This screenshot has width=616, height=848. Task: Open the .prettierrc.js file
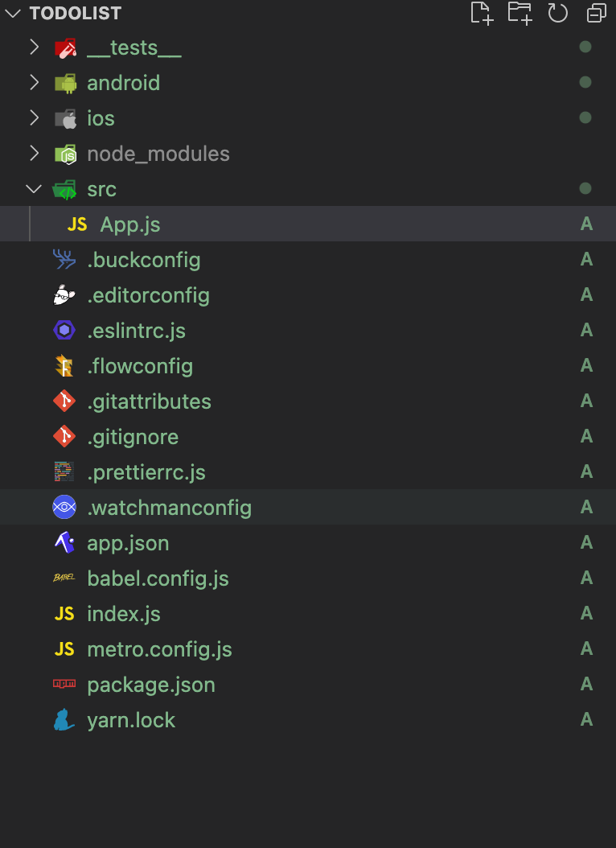146,472
